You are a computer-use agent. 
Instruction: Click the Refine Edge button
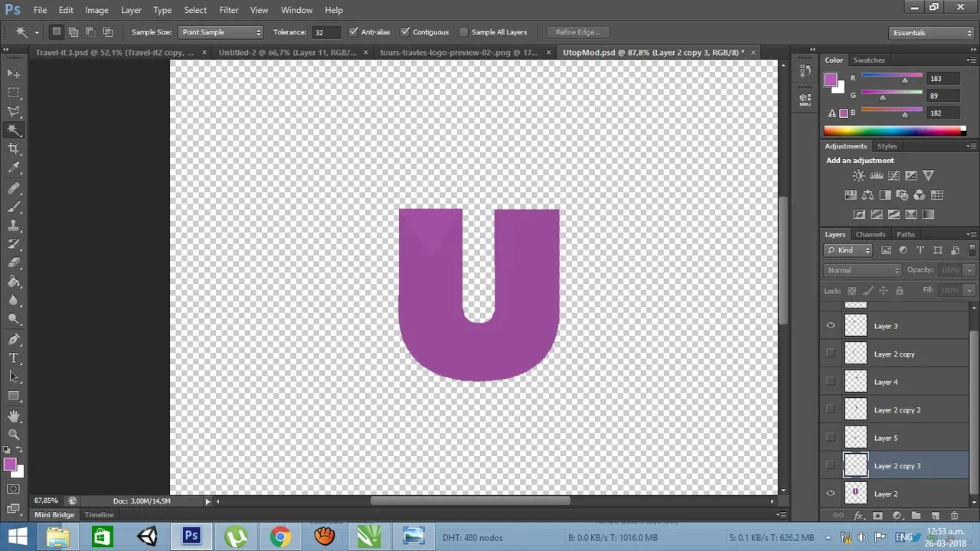click(x=578, y=32)
